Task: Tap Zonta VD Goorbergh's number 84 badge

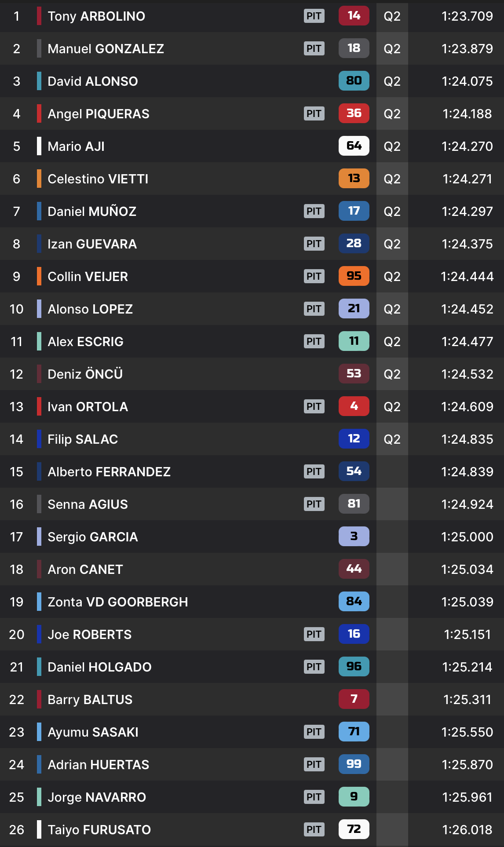Action: tap(354, 602)
